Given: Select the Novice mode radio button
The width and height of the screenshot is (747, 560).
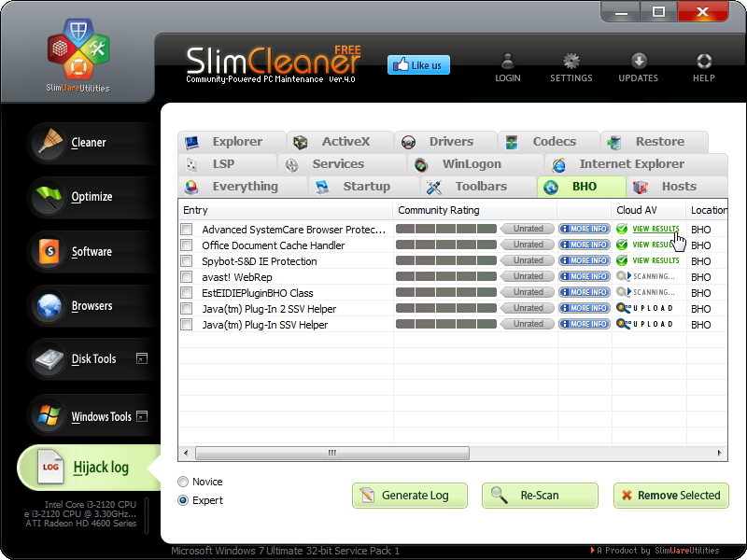Looking at the screenshot, I should pos(183,482).
